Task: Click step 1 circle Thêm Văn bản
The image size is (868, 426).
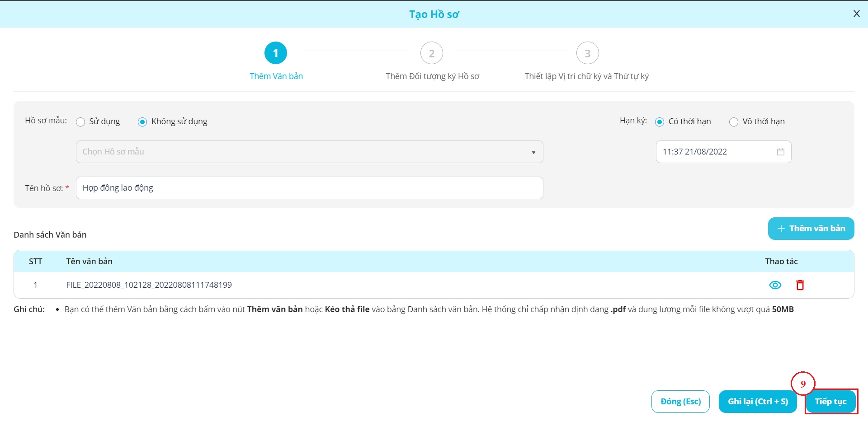Action: pos(275,53)
